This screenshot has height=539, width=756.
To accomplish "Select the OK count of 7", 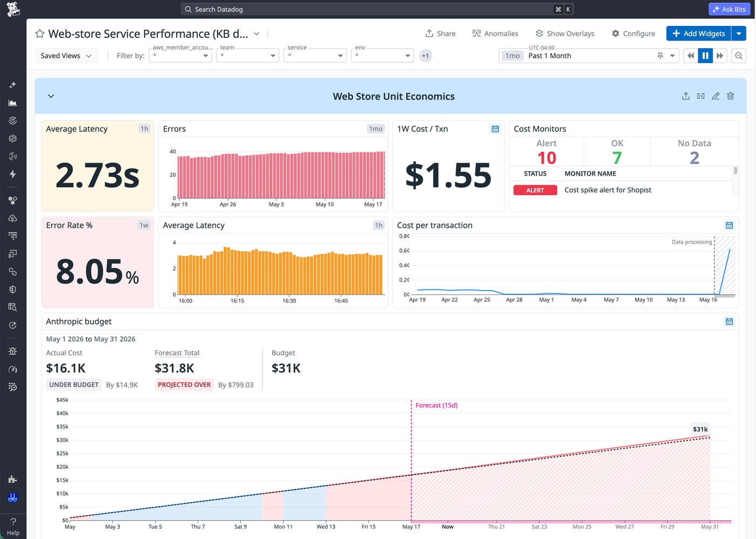I will coord(617,158).
